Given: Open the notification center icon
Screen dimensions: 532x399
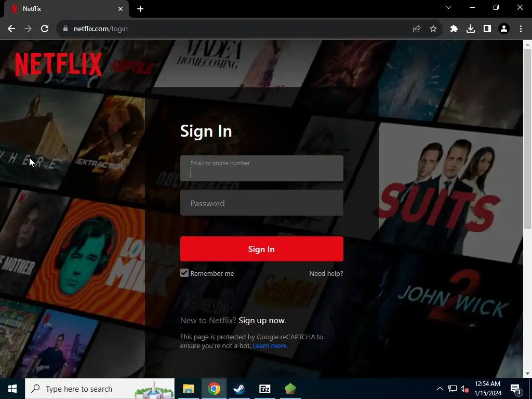Looking at the screenshot, I should point(515,389).
